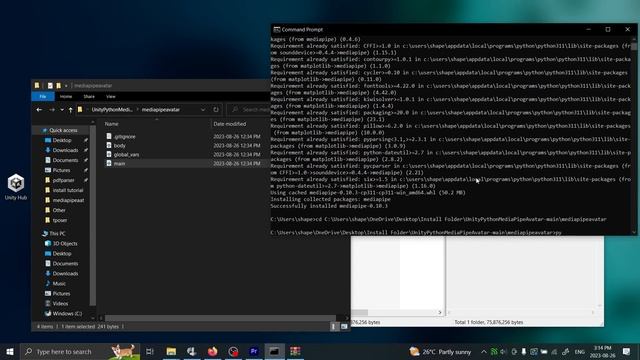
Task: Select the .gitignore file
Action: [x=124, y=137]
